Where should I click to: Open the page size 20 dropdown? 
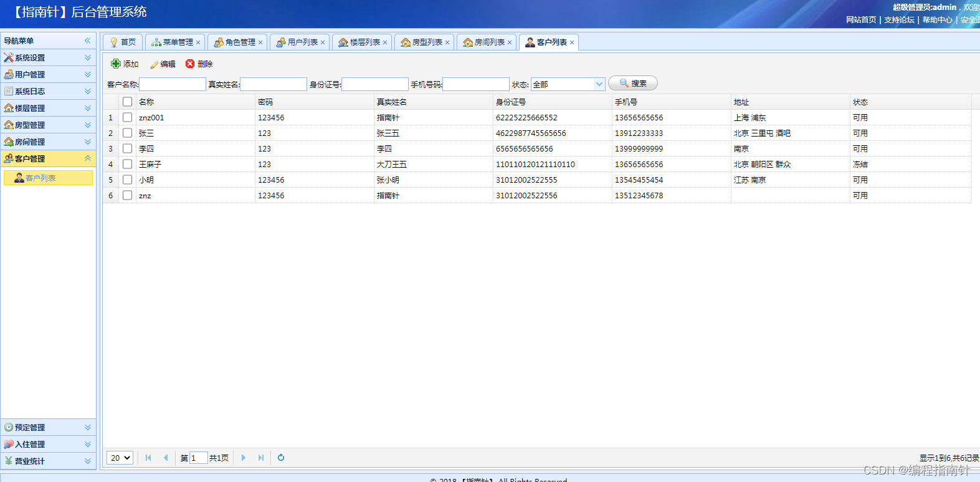120,458
